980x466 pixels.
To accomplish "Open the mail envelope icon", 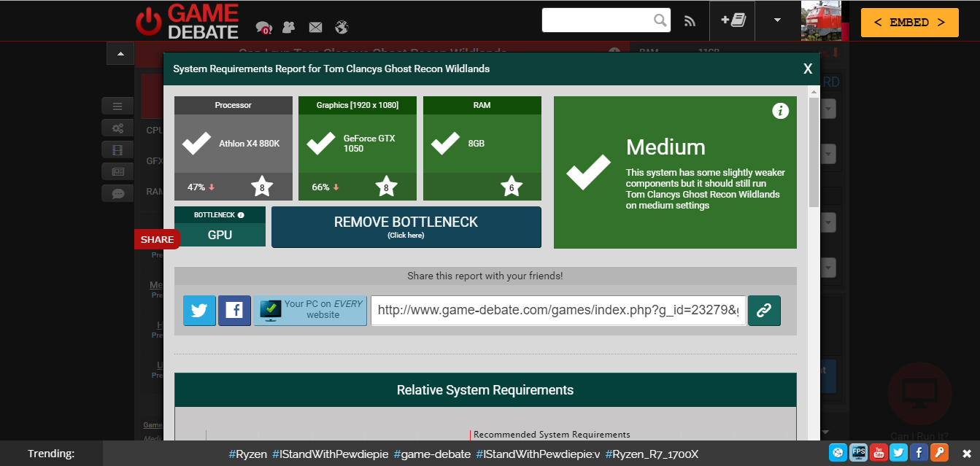I will pyautogui.click(x=315, y=27).
